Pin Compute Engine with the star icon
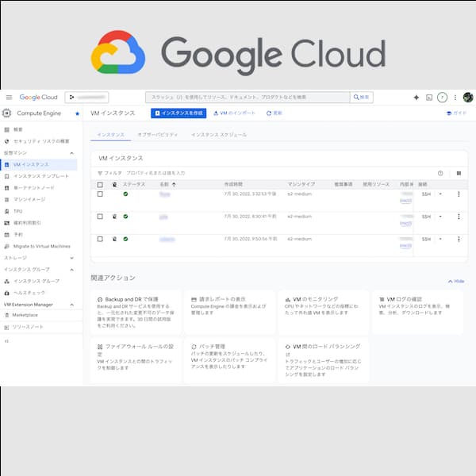476x476 pixels. point(77,114)
